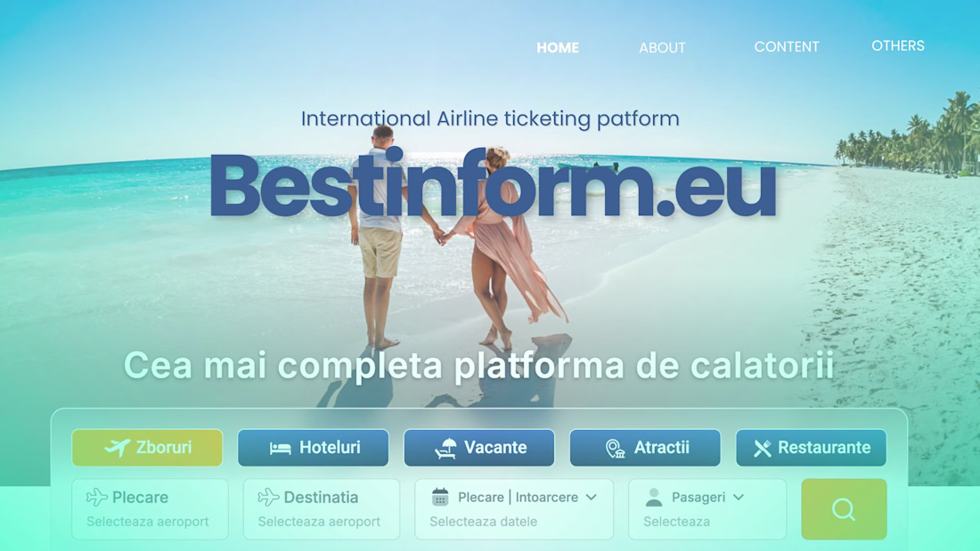This screenshot has width=980, height=551.
Task: Click the Bestinform.eu title logo
Action: (x=493, y=184)
